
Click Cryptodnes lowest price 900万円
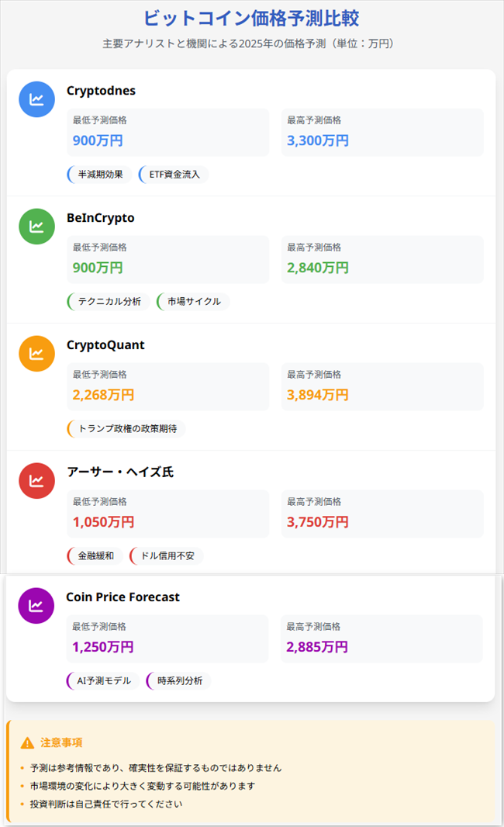(x=98, y=141)
